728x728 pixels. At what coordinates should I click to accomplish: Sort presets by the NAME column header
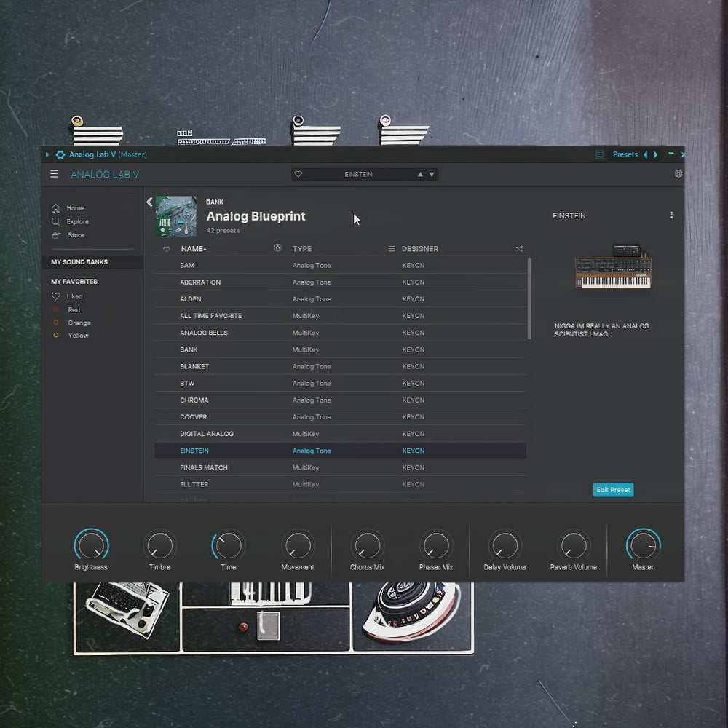191,248
